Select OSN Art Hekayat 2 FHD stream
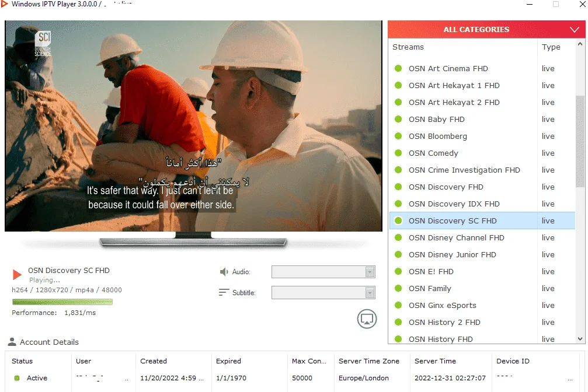588x392 pixels. click(482, 102)
